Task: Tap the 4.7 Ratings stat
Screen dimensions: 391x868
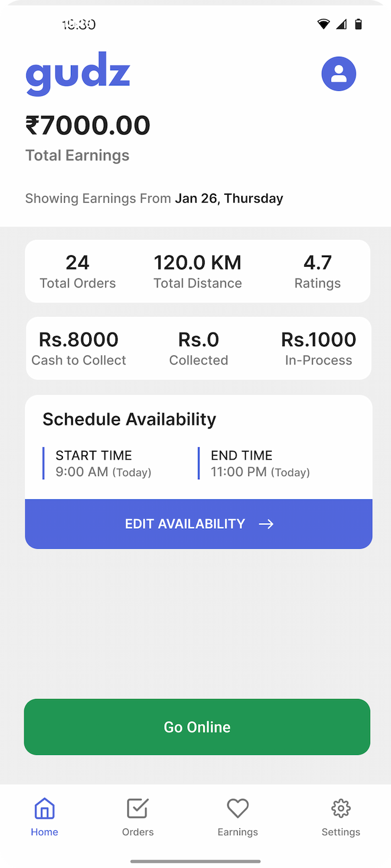Action: tap(317, 272)
